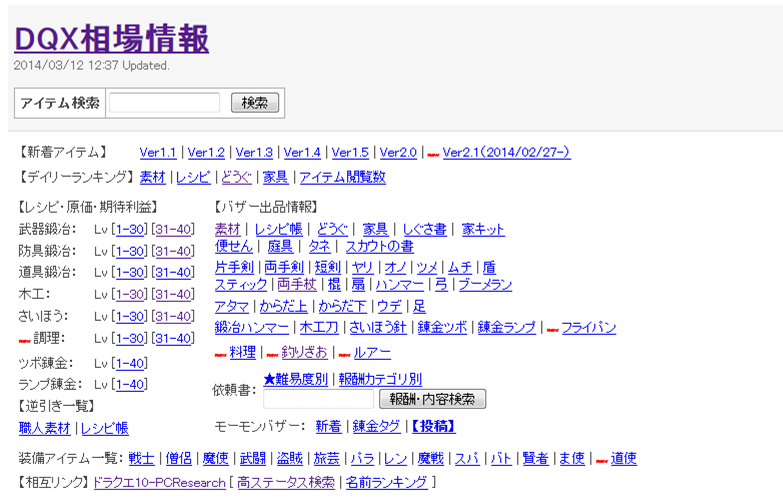This screenshot has height=503, width=783.
Task: Open ドラクエ10-PCResearch mutual link
Action: pyautogui.click(x=159, y=483)
